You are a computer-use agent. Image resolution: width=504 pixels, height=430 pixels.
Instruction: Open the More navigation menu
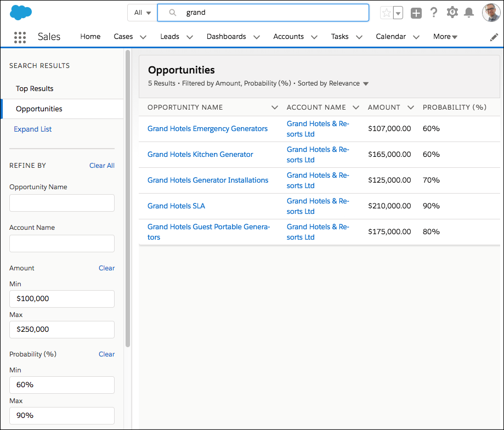(445, 37)
